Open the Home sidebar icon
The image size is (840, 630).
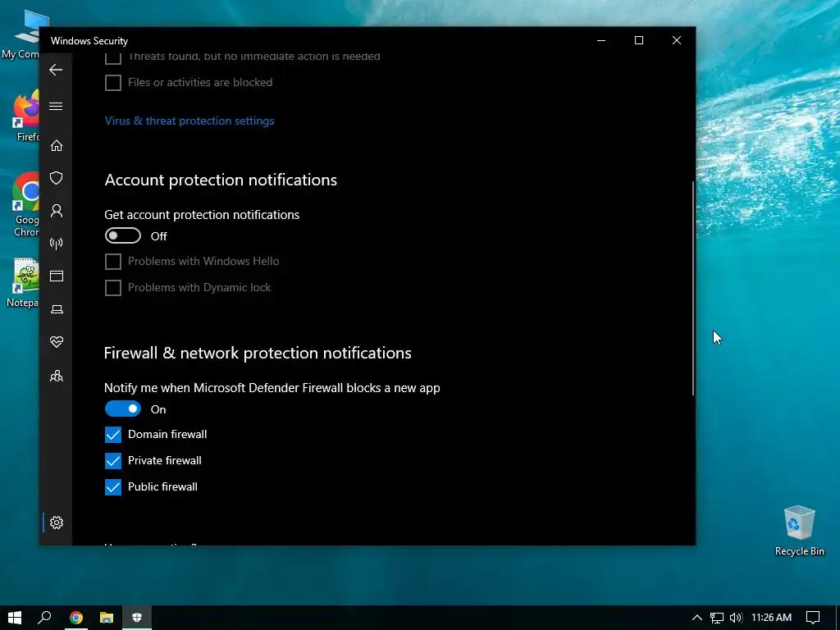tap(57, 146)
